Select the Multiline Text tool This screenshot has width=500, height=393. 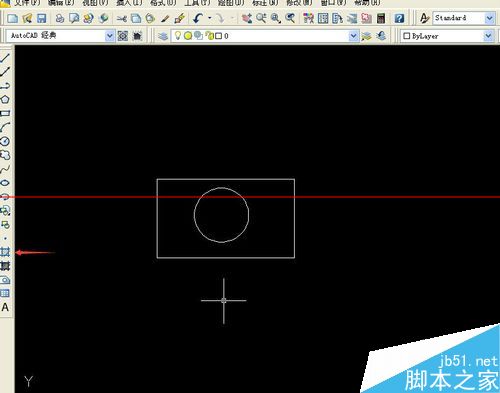[x=5, y=307]
